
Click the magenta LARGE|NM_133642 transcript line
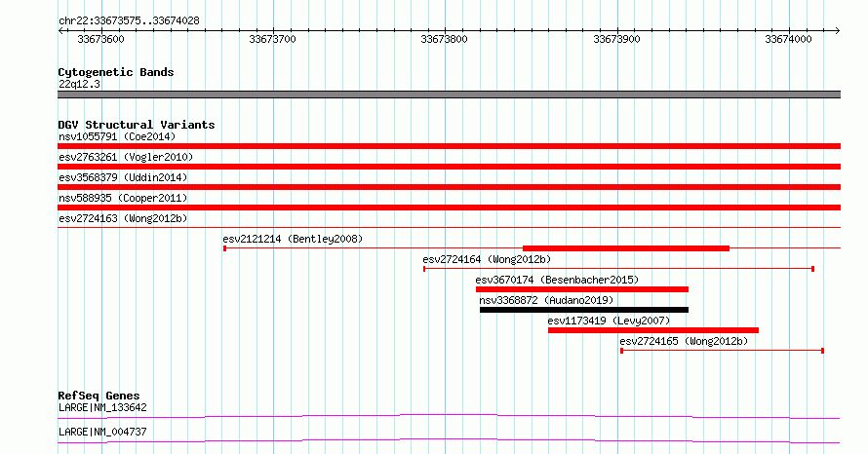click(449, 416)
